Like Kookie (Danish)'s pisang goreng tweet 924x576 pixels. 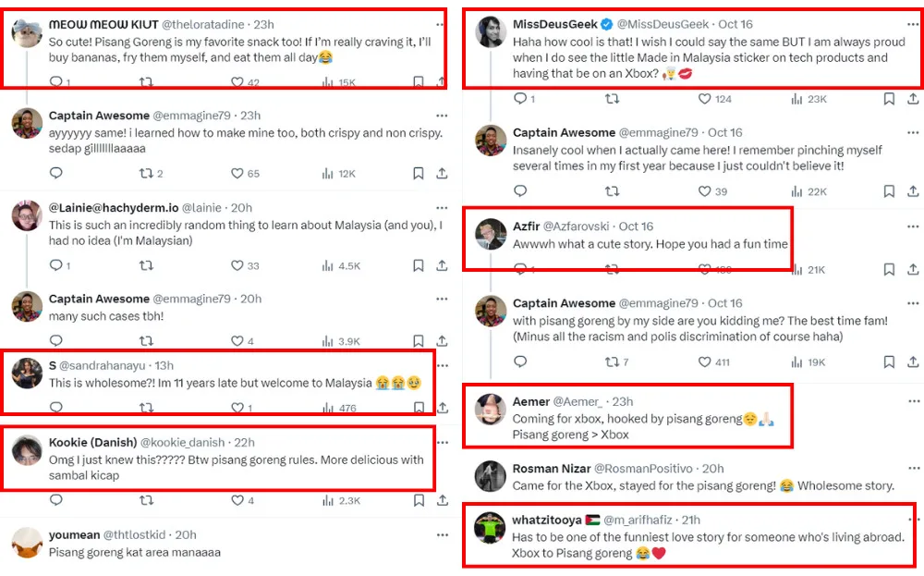[237, 500]
